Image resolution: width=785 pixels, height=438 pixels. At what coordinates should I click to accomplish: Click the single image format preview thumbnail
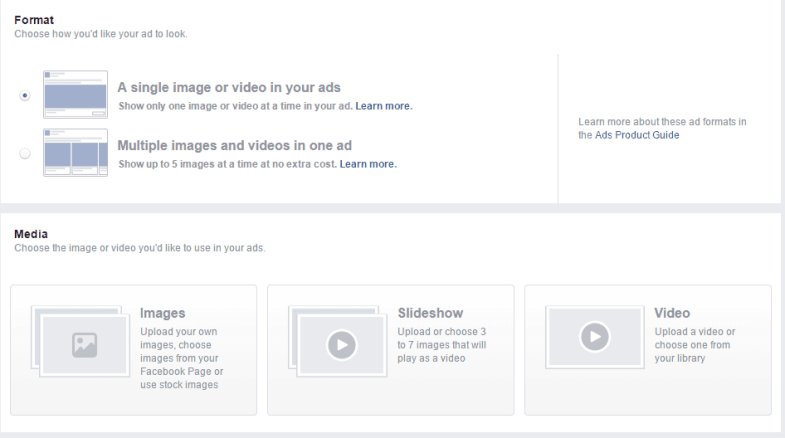tap(76, 95)
